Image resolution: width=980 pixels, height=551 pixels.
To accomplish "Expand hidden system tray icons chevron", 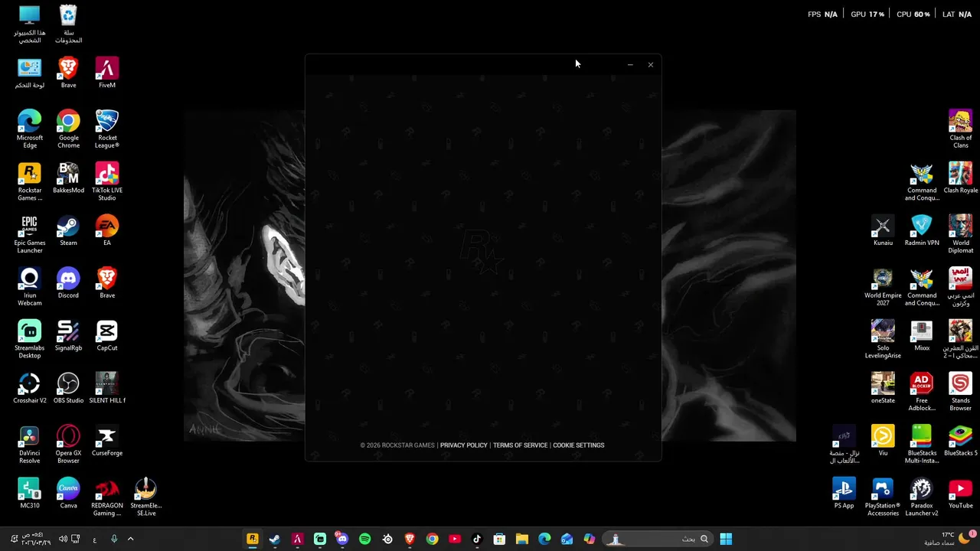I will click(x=130, y=539).
